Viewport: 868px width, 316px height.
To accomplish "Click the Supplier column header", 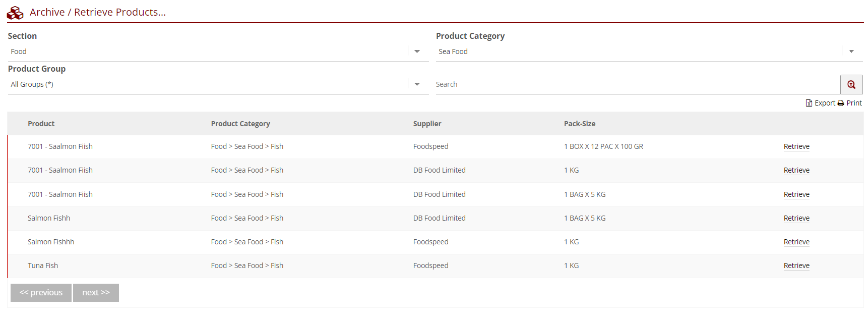I will (427, 124).
